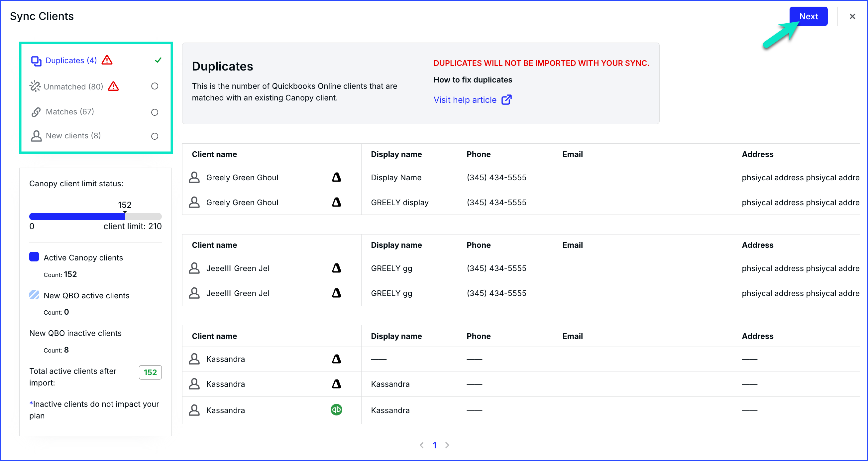Viewport: 868px width, 461px height.
Task: Click the New clients person icon
Action: [36, 136]
